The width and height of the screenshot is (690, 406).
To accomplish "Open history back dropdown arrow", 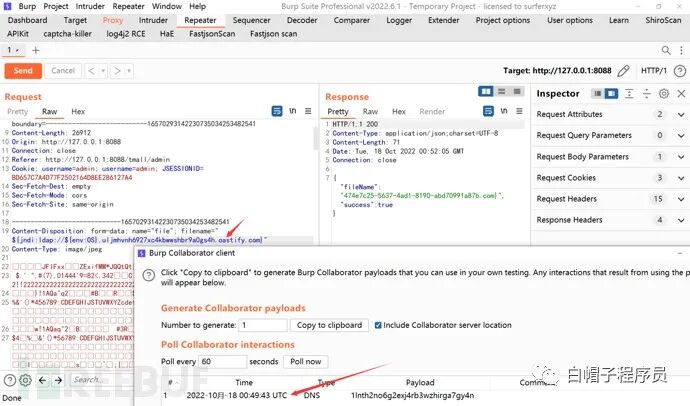I will coord(103,71).
